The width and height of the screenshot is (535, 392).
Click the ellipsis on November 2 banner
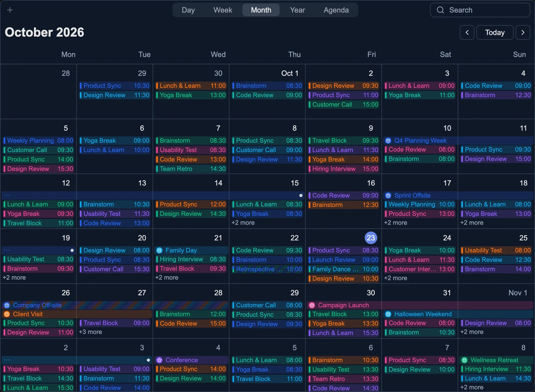[7, 360]
